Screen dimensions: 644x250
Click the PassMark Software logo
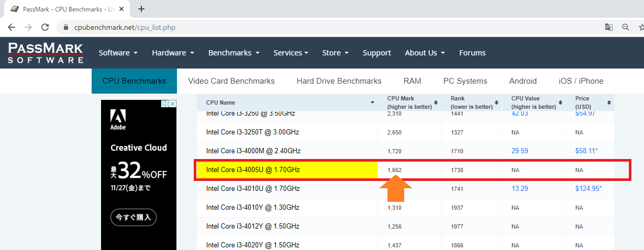[46, 53]
